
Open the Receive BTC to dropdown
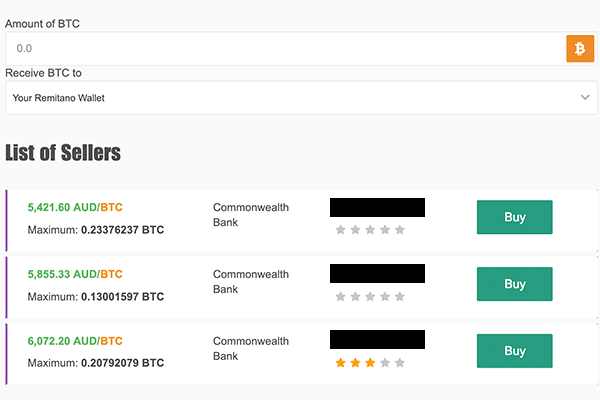click(x=298, y=98)
